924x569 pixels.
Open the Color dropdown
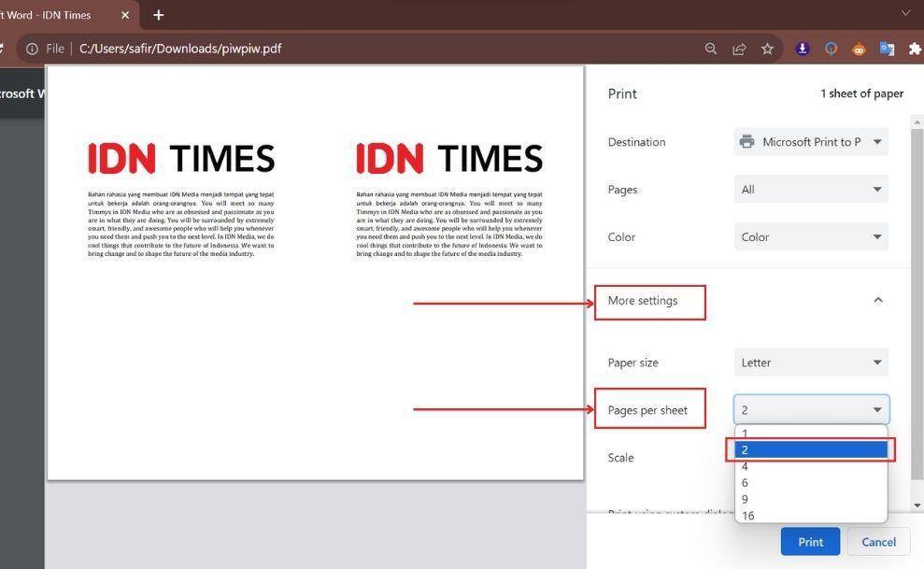812,236
